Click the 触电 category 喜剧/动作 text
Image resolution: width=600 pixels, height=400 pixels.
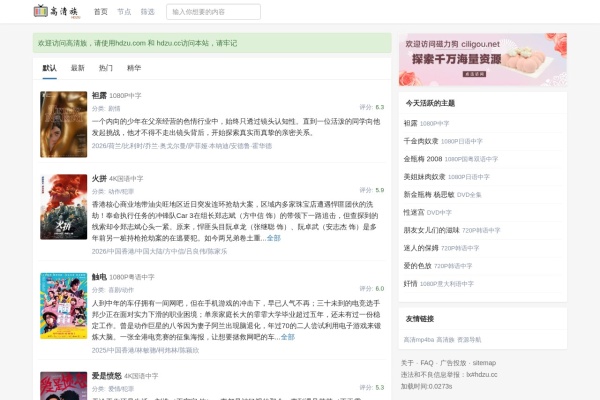click(x=121, y=290)
